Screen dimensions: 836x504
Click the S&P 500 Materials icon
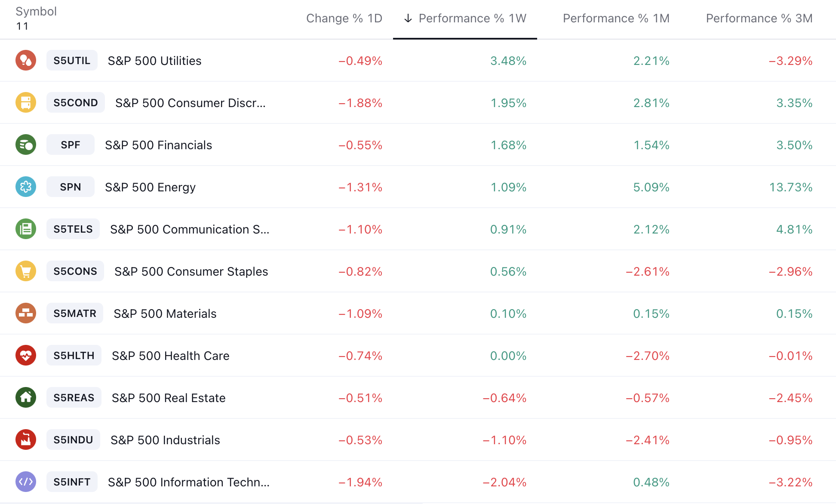pos(26,313)
